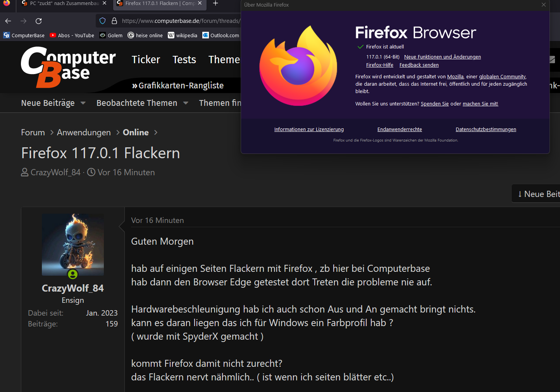This screenshot has width=560, height=392.
Task: Open the Firefox-Hilfe link
Action: click(380, 65)
